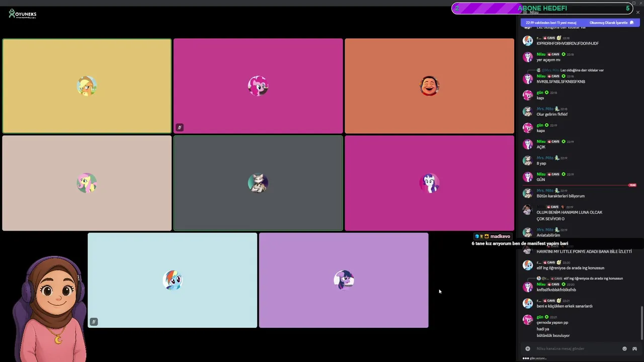The width and height of the screenshot is (644, 362).
Task: Open Nilsu username above the 'AÇIK' message
Action: click(x=541, y=141)
